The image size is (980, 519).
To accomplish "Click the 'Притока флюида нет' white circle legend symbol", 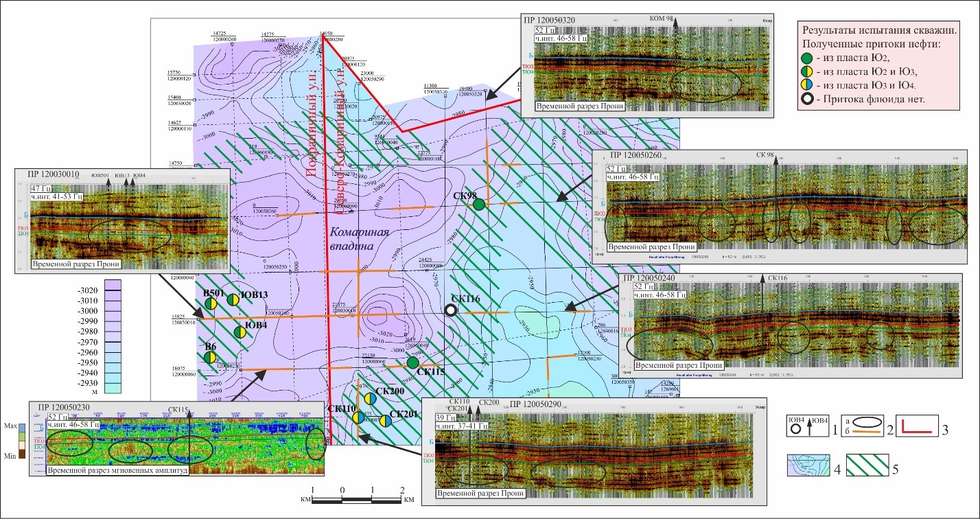I will pos(806,97).
